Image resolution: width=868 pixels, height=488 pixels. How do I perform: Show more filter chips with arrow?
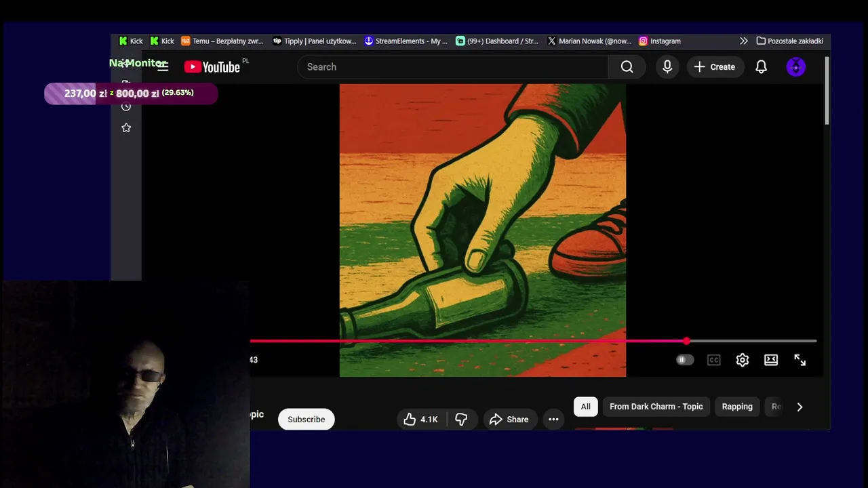pyautogui.click(x=800, y=407)
